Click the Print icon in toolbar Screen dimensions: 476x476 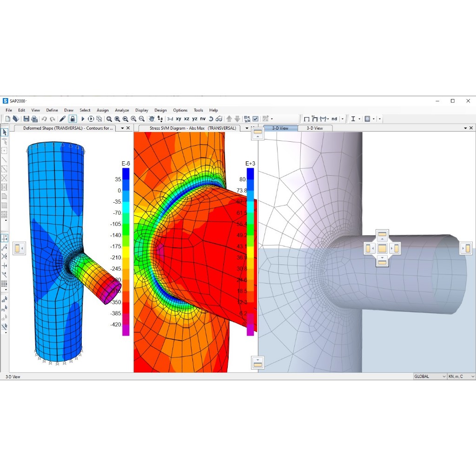pyautogui.click(x=34, y=119)
